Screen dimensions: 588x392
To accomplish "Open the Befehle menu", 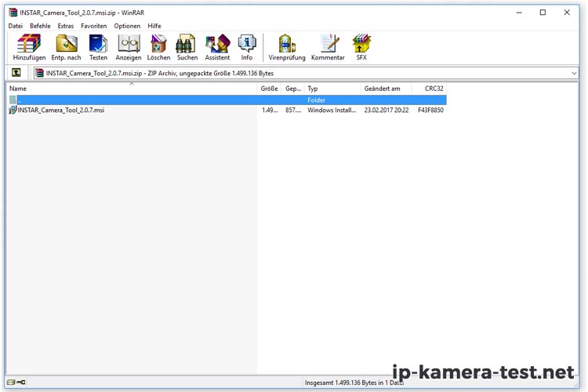I will pos(40,26).
